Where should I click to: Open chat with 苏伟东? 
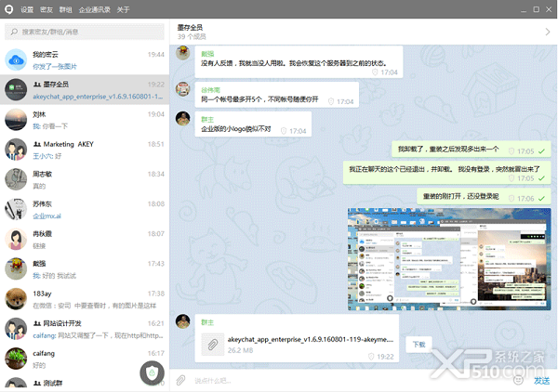[x=85, y=209]
